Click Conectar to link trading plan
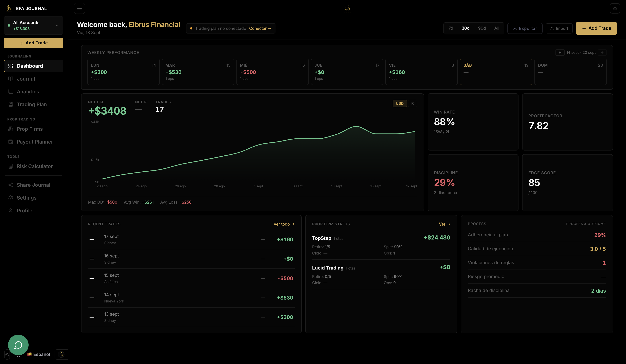Screen dimensions: 626x364 [260, 28]
